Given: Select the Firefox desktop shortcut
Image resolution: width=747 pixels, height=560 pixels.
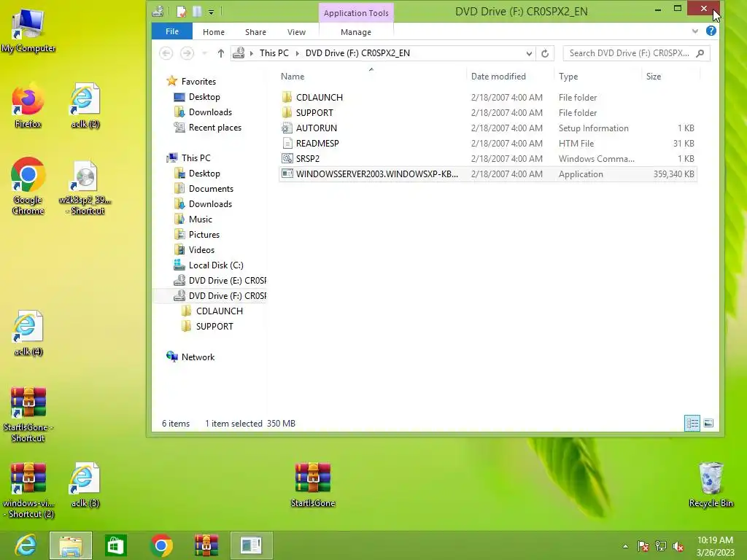Looking at the screenshot, I should (x=28, y=106).
